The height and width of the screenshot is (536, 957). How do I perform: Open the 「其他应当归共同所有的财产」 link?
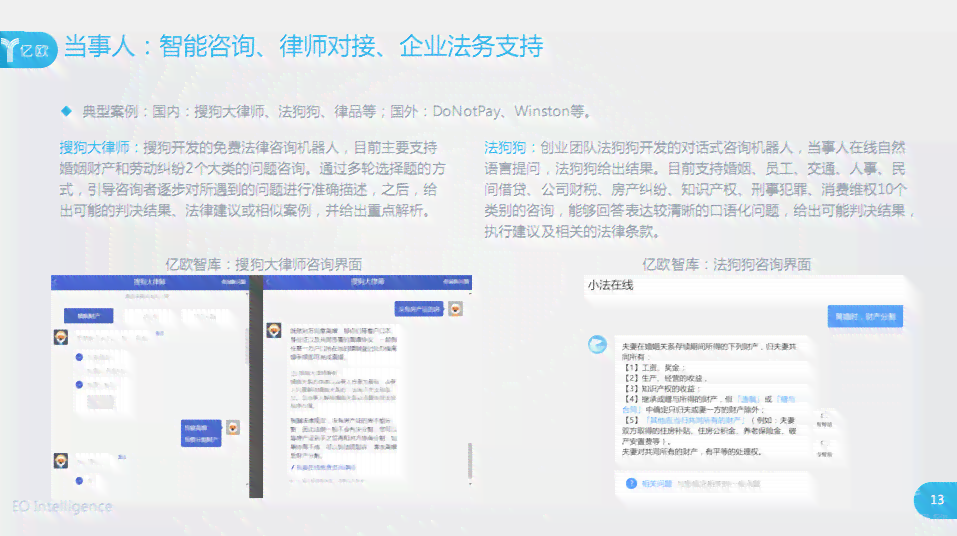coord(695,421)
